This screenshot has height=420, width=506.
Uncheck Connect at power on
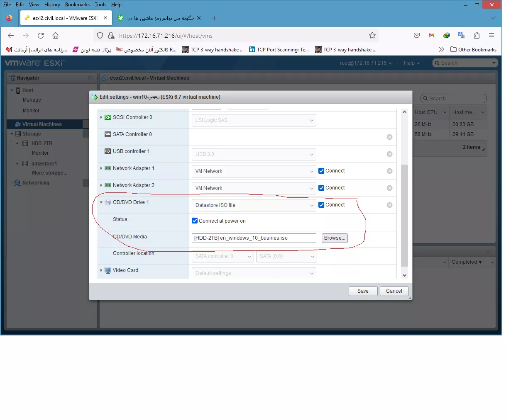[195, 221]
